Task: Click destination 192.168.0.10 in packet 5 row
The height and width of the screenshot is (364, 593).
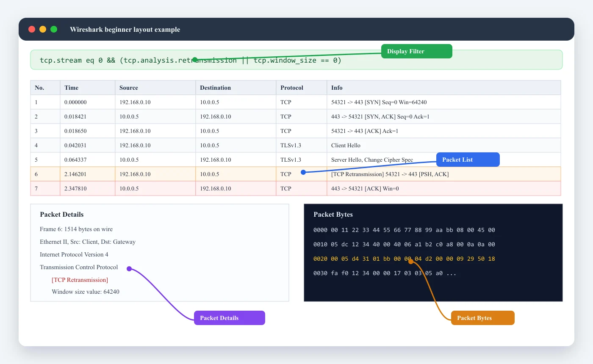Action: (215, 160)
